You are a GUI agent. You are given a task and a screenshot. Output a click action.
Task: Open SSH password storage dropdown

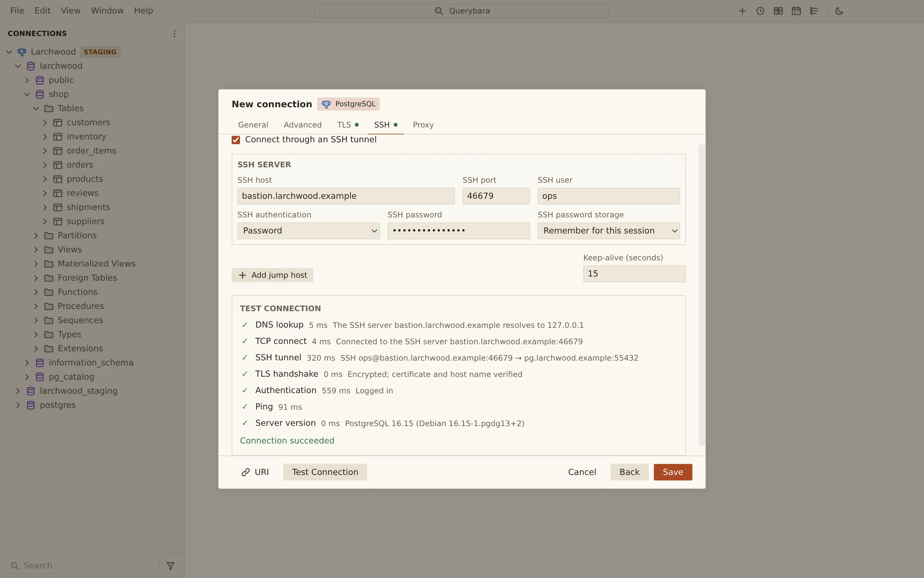click(x=609, y=231)
